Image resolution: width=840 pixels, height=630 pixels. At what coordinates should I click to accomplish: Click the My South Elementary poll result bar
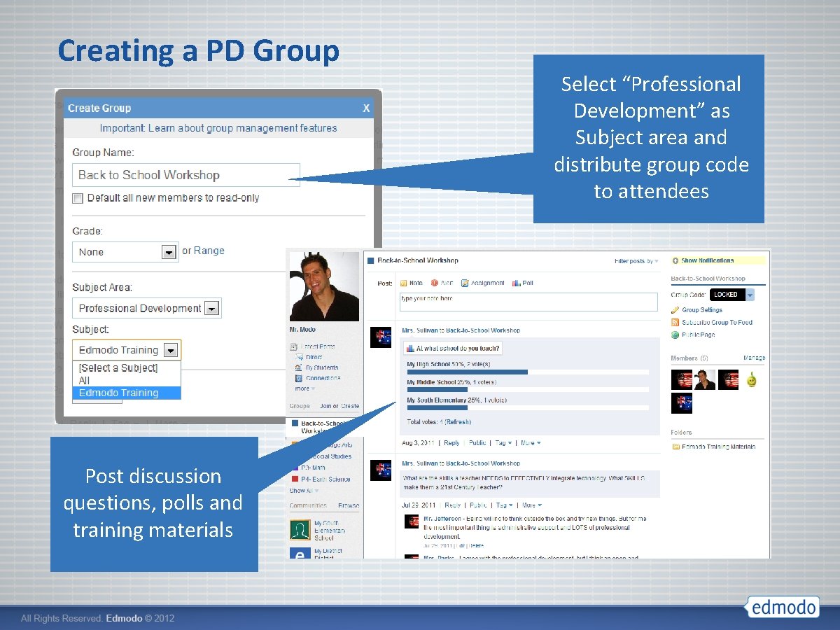click(x=528, y=407)
